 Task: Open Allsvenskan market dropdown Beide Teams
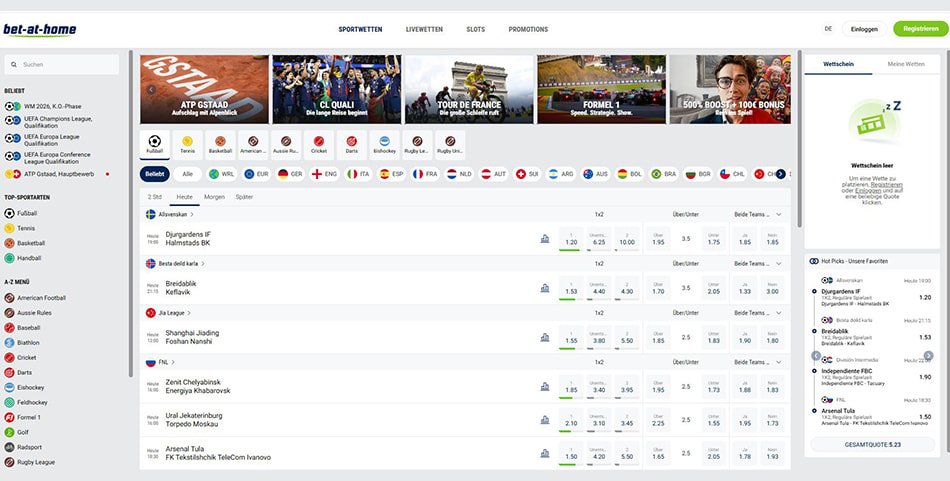[x=758, y=214]
